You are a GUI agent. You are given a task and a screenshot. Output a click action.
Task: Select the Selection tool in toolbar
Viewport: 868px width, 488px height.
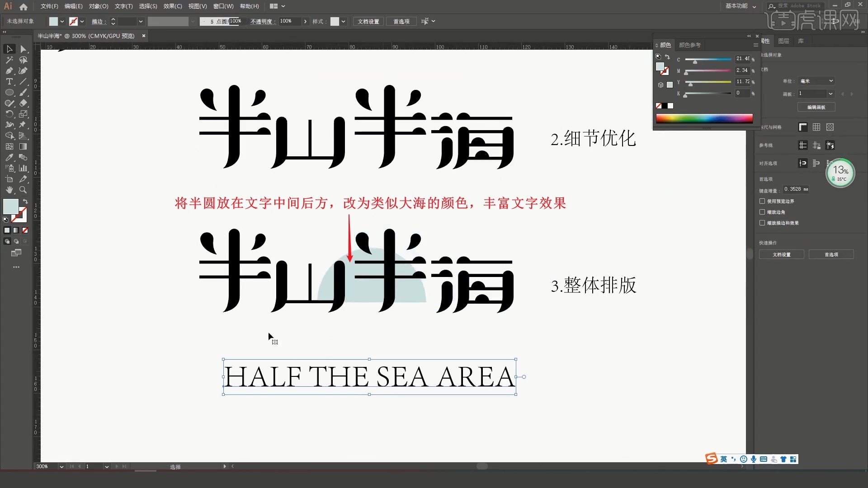(9, 49)
